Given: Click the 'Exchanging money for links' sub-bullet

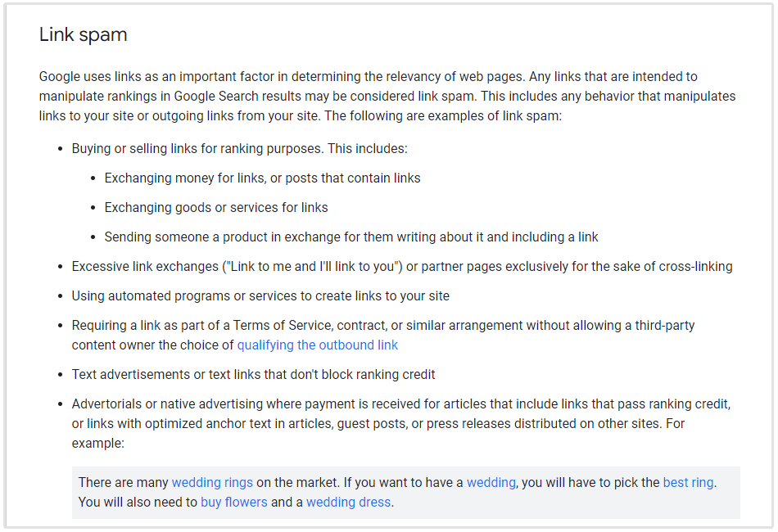Looking at the screenshot, I should click(262, 178).
